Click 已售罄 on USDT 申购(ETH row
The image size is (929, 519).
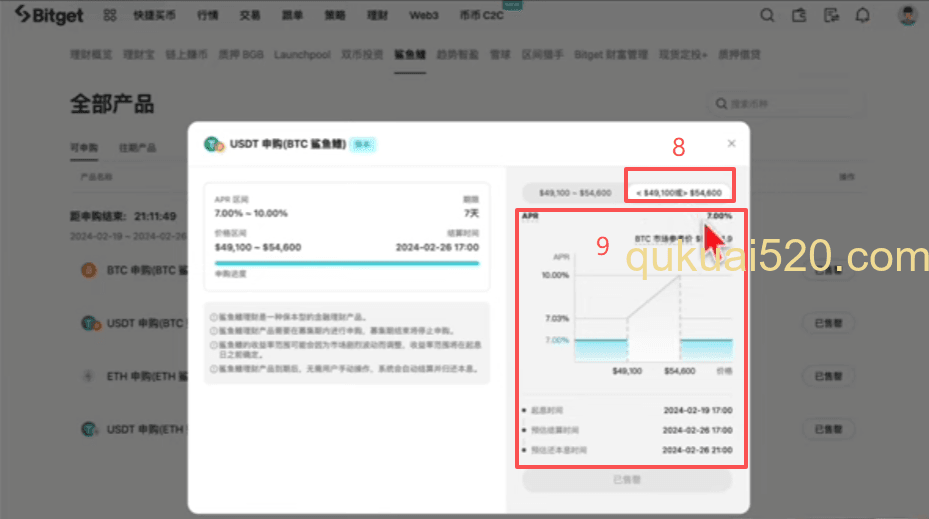pos(828,429)
